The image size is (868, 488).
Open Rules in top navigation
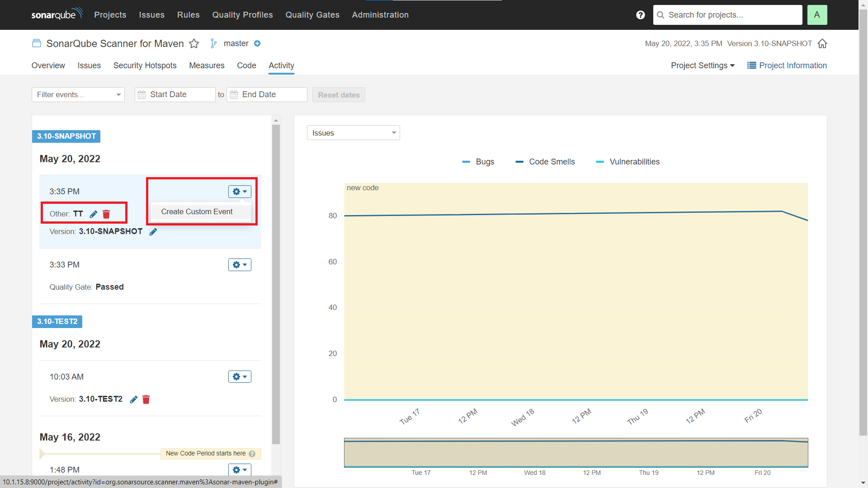tap(189, 15)
